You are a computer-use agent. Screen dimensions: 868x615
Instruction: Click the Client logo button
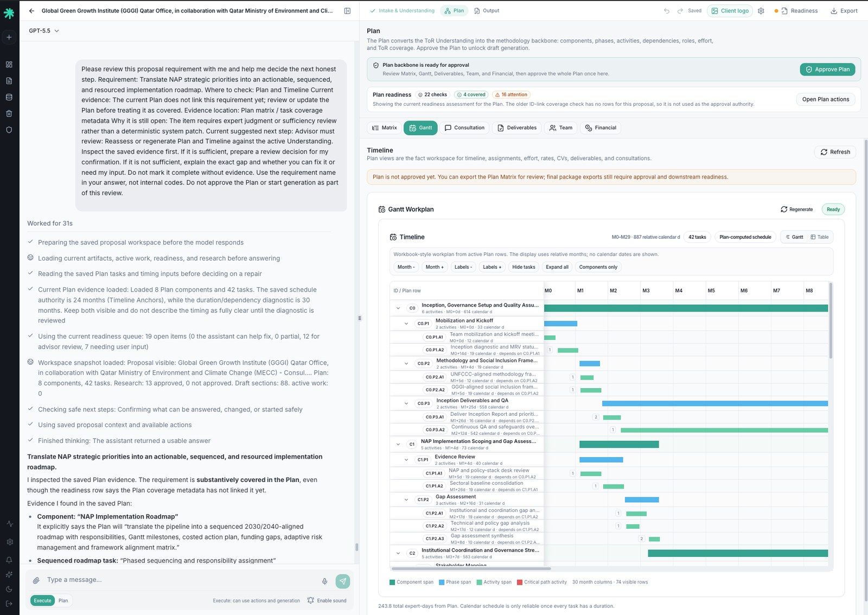pyautogui.click(x=730, y=11)
